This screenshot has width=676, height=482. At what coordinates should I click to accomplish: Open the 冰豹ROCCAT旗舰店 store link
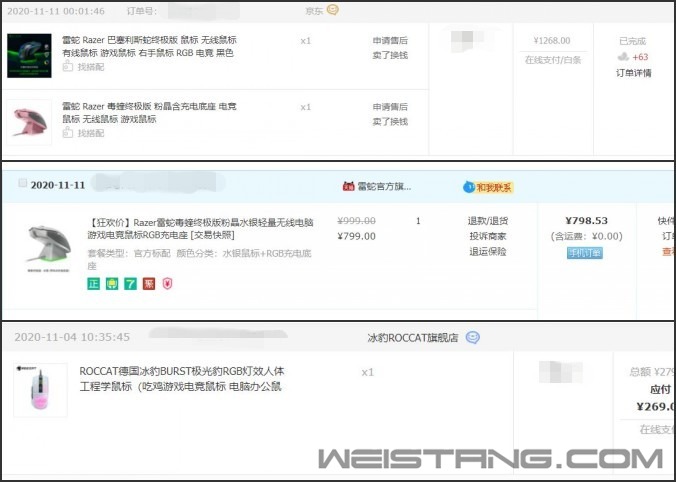point(413,338)
